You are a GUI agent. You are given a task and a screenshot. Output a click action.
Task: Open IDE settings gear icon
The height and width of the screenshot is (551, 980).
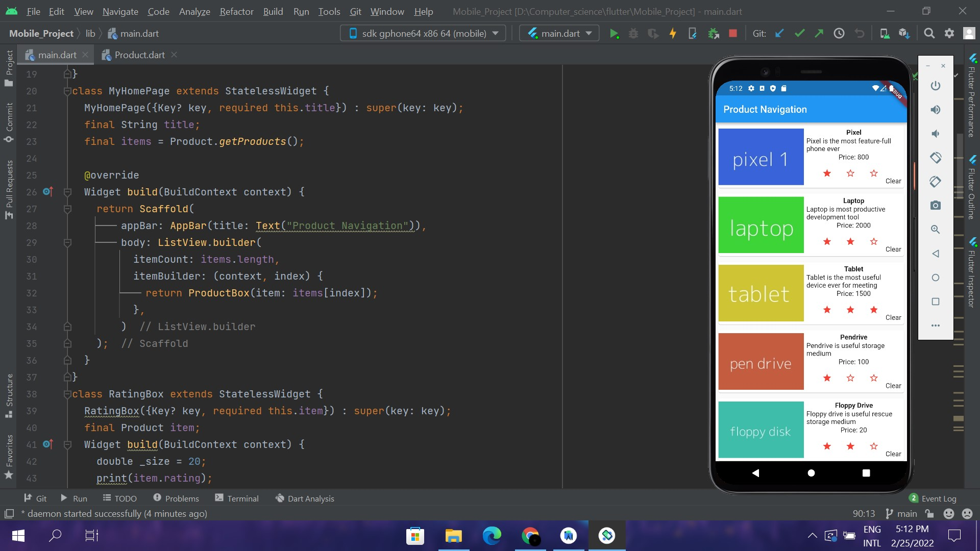[949, 34]
